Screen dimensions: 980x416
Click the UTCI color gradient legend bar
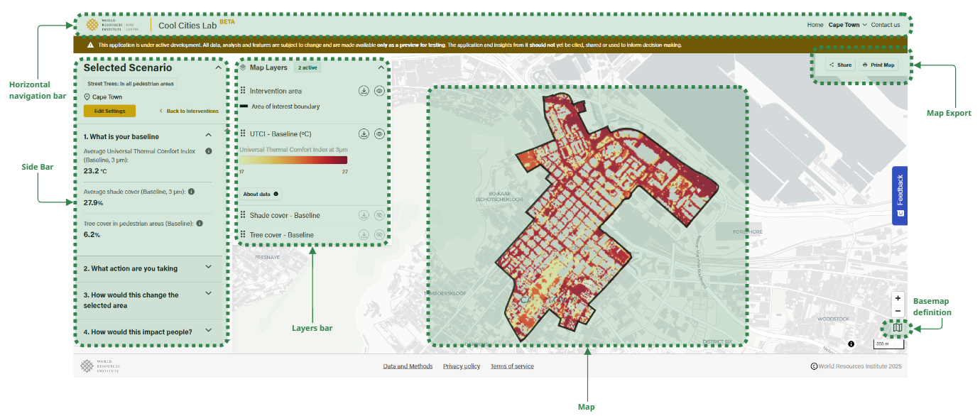click(293, 160)
